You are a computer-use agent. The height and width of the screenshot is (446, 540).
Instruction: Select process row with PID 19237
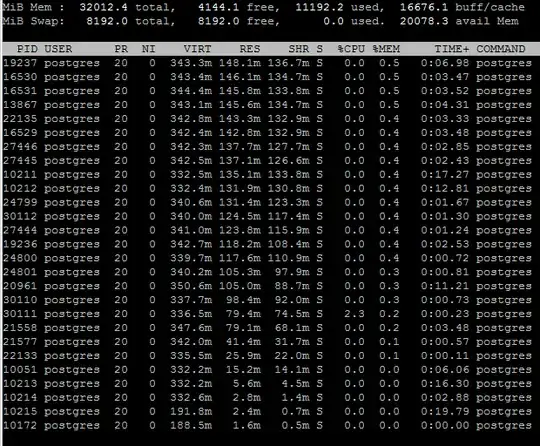[268, 63]
